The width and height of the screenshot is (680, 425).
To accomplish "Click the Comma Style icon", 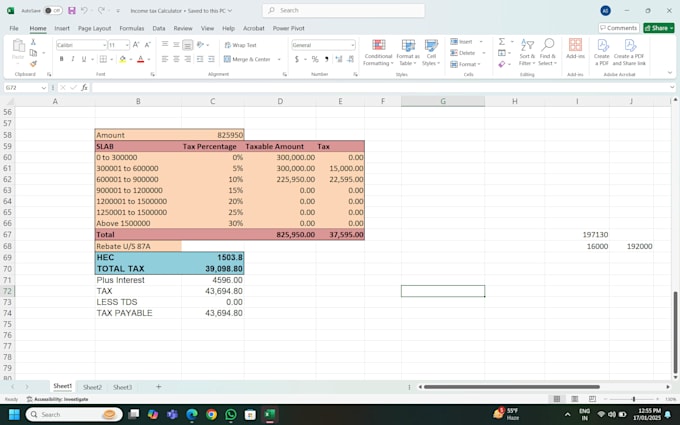I will (327, 59).
